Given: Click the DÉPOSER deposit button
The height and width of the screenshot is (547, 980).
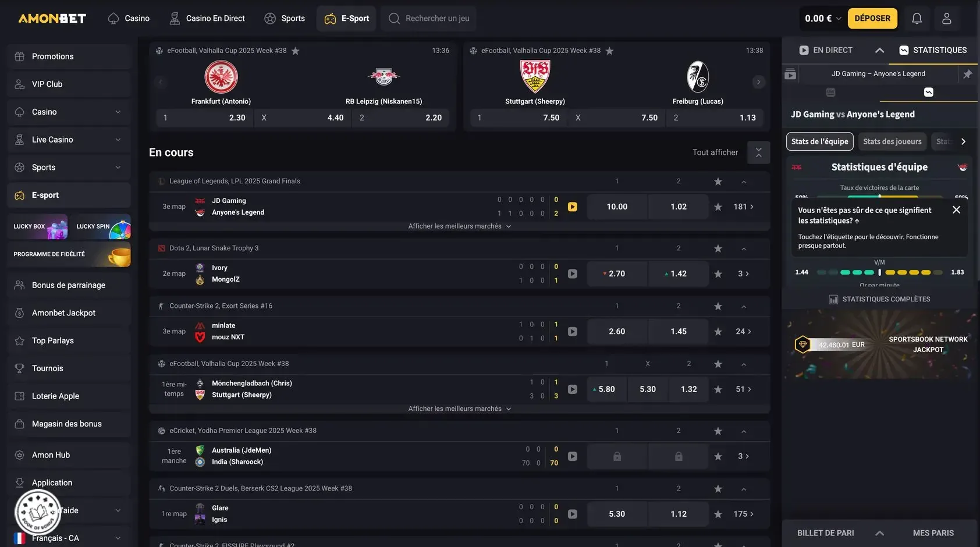Looking at the screenshot, I should pyautogui.click(x=872, y=19).
